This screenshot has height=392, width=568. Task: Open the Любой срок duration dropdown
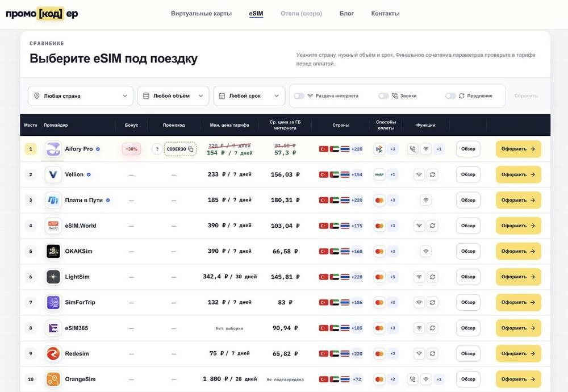coord(249,96)
